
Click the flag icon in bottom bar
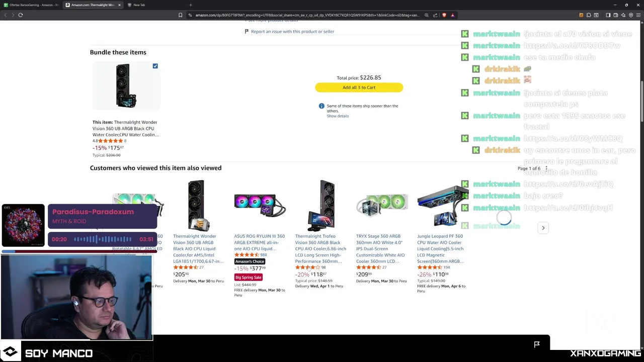pos(537,344)
